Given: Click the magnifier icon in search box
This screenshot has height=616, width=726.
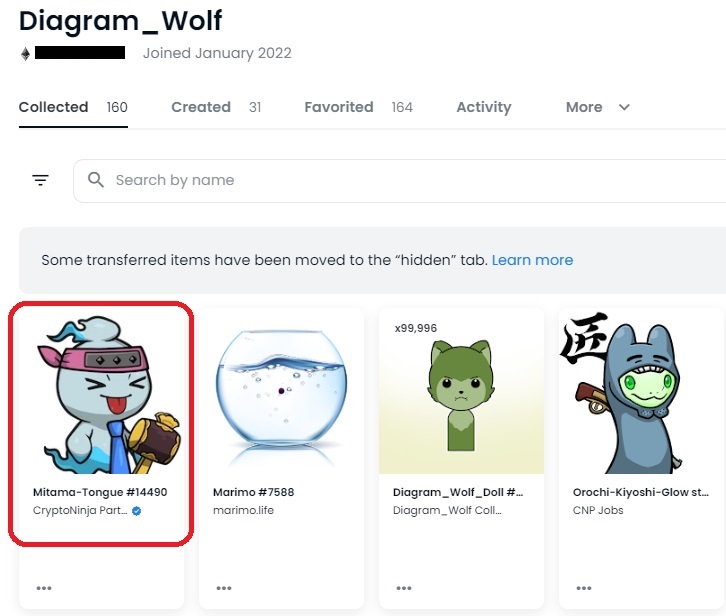Looking at the screenshot, I should coord(96,180).
